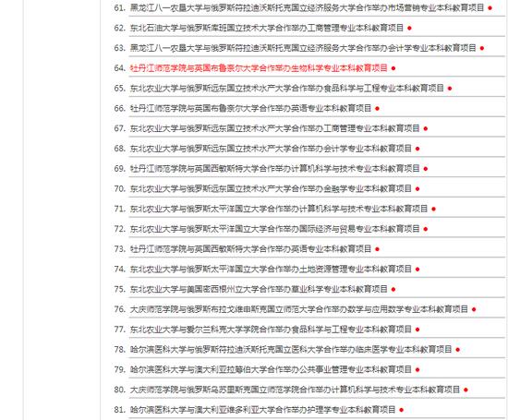This screenshot has width=508, height=420.
Task: Open red item 64 牡丹江师范学院 生物科学 link
Action: [x=259, y=68]
